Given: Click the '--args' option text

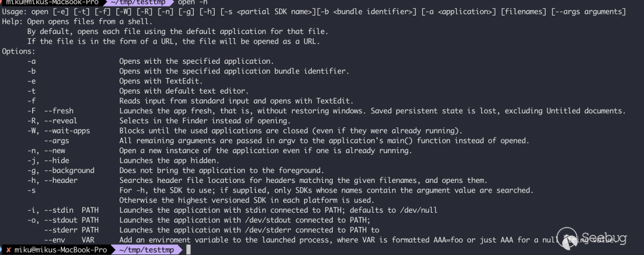Looking at the screenshot, I should 57,141.
